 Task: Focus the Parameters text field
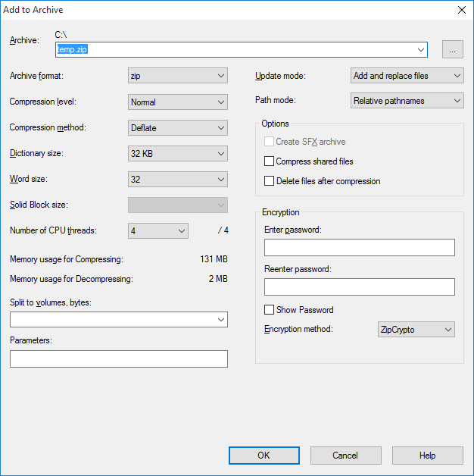[118, 359]
